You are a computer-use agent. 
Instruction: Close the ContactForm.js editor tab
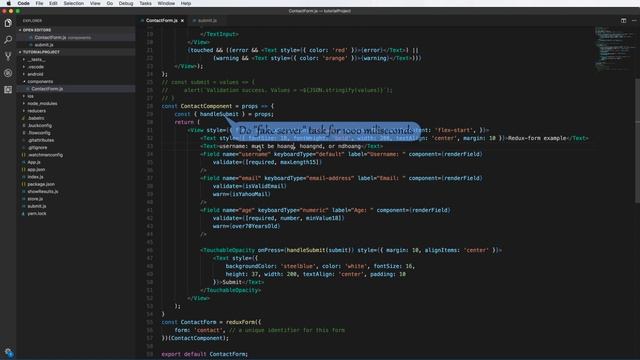click(x=182, y=20)
